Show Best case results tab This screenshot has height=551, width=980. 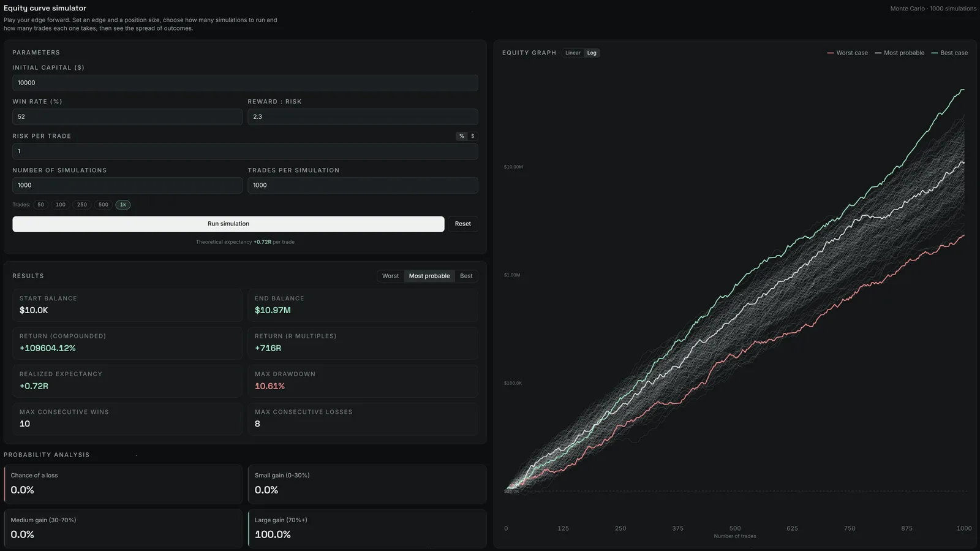click(x=466, y=276)
